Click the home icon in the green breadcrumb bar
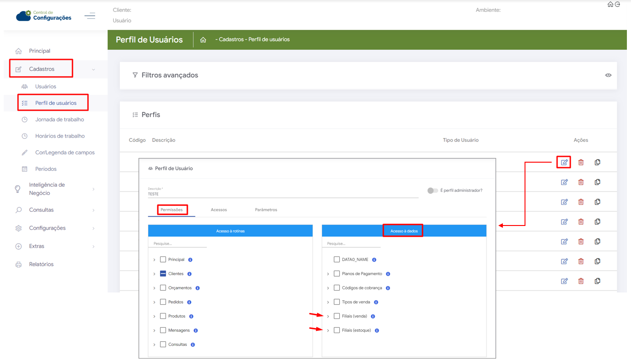 click(x=203, y=40)
